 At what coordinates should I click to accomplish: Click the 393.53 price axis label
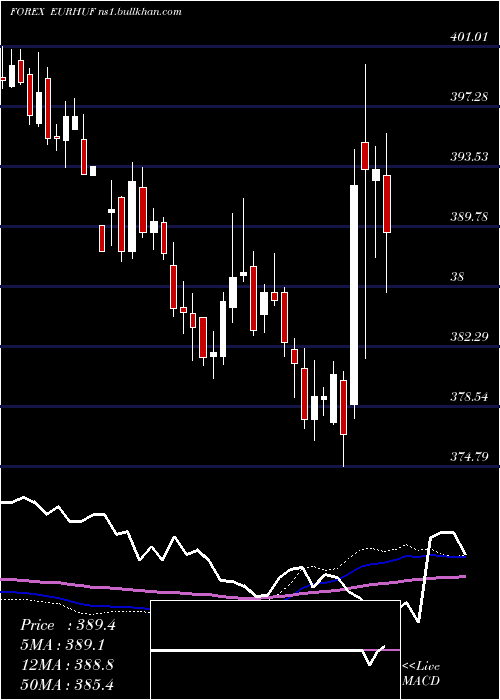pos(469,157)
